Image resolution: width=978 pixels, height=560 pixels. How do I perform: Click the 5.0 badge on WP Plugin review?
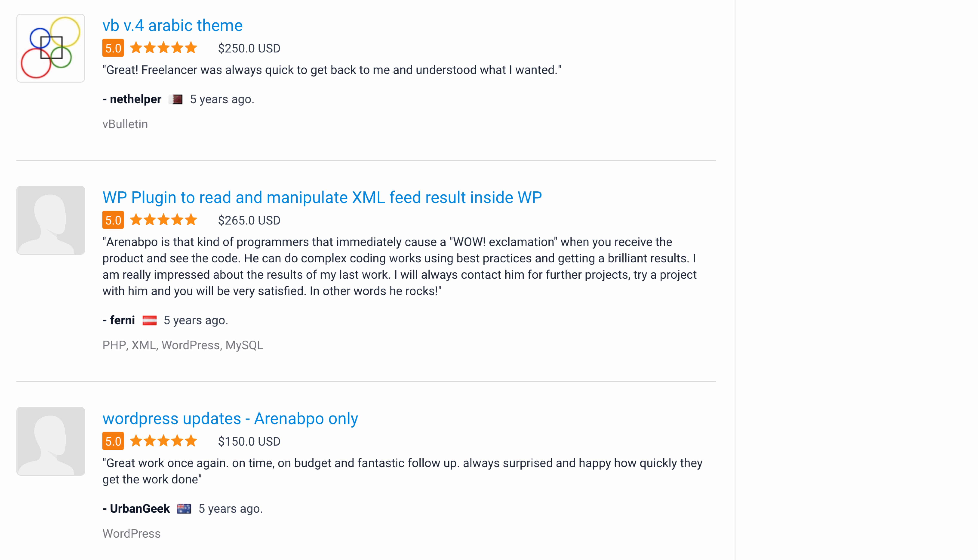(x=113, y=220)
